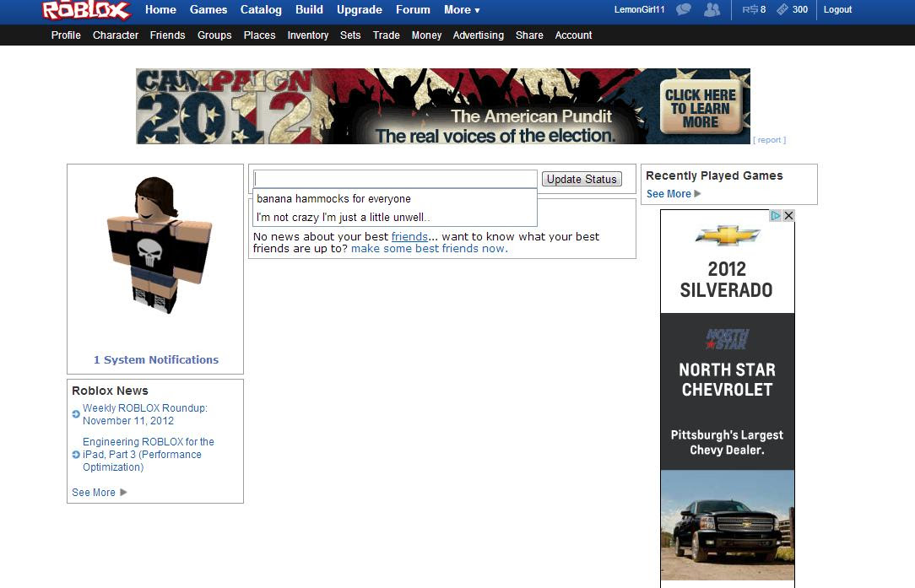Open the Catalog

click(x=261, y=10)
